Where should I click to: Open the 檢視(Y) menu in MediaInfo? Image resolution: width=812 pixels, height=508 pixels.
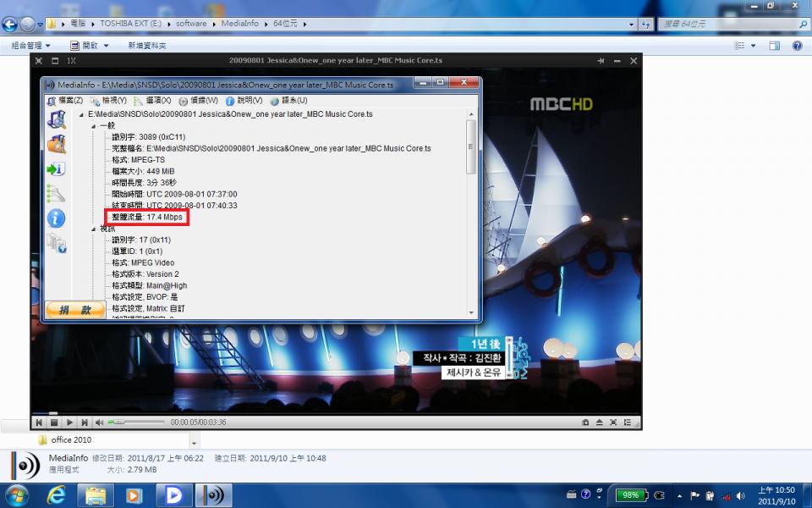pyautogui.click(x=109, y=100)
